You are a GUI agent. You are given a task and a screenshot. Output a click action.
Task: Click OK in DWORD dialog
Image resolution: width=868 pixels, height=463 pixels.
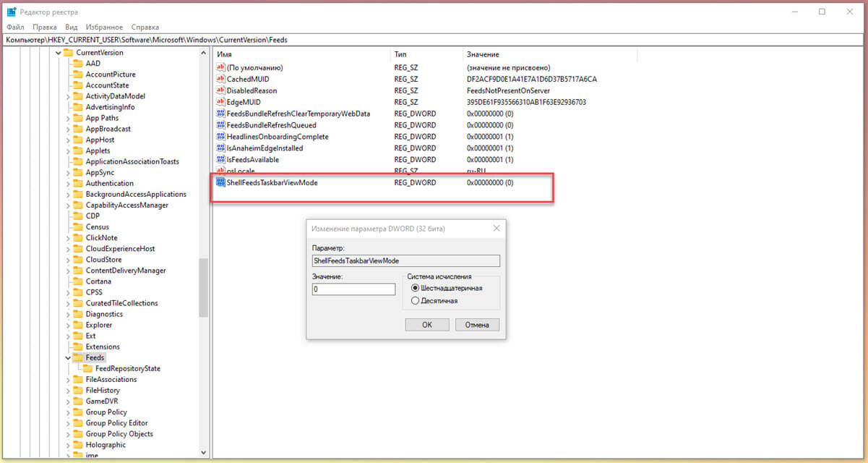(x=427, y=325)
